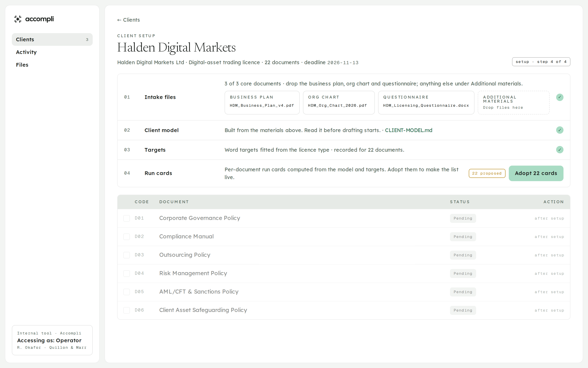Tick the D03 Outsourcing Policy checkbox
588x368 pixels.
[x=127, y=255]
